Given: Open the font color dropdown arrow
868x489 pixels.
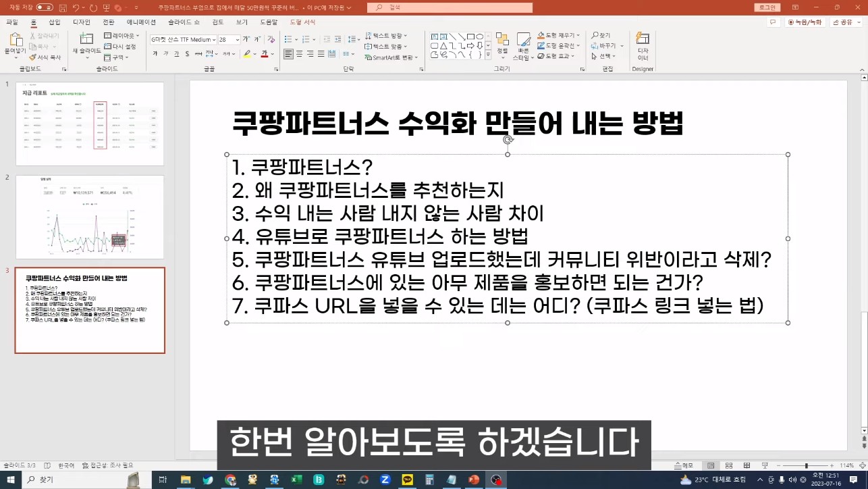Looking at the screenshot, I should (272, 53).
